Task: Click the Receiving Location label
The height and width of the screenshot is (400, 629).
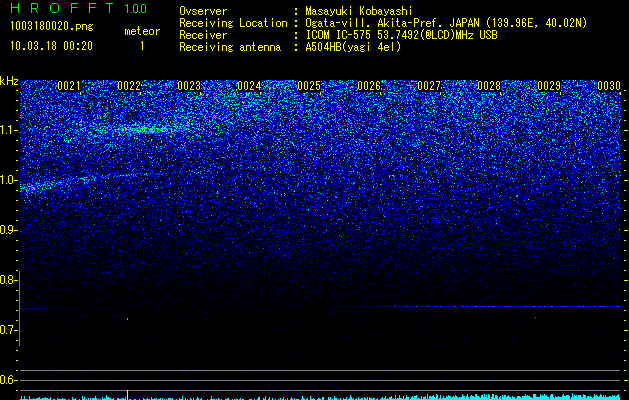Action: coord(233,23)
